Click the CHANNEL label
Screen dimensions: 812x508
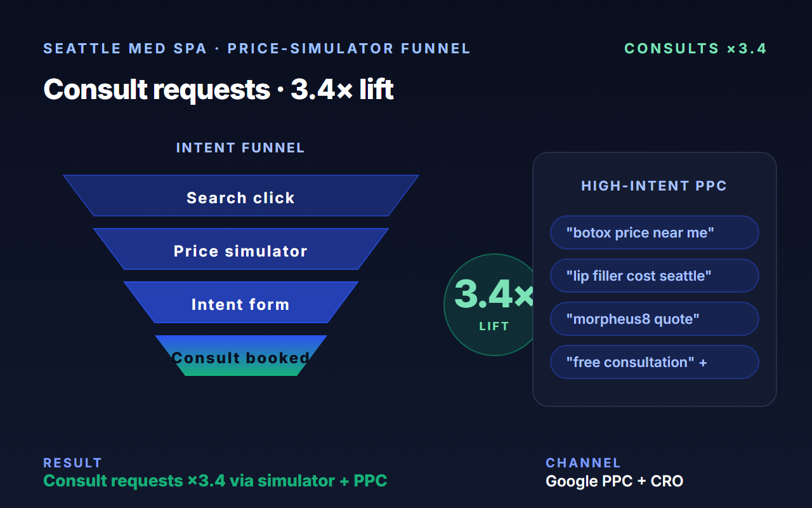[x=583, y=463]
